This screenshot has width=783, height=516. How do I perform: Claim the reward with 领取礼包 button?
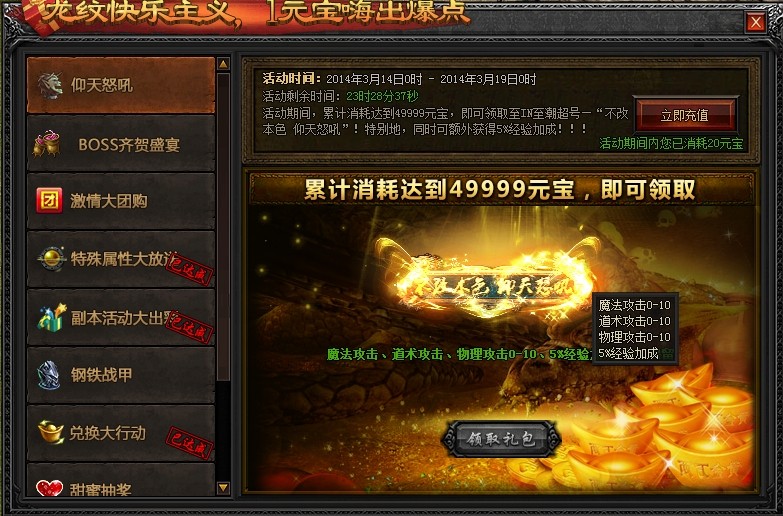tap(501, 439)
